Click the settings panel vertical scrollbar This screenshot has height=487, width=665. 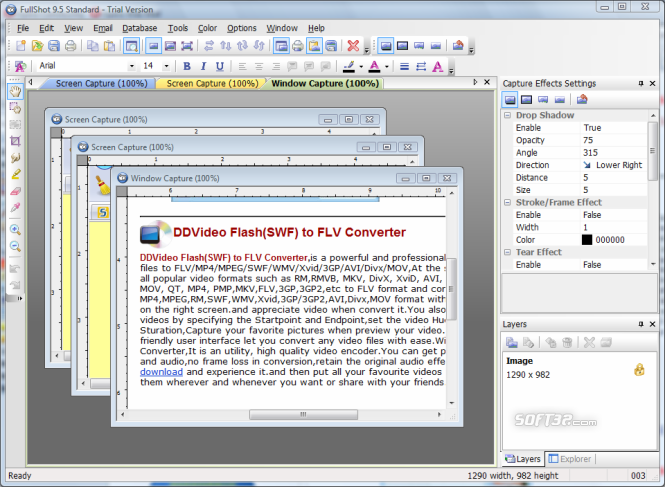pos(653,151)
